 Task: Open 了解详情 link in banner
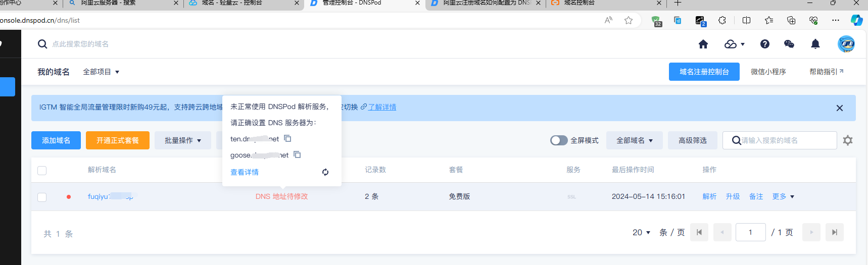pos(382,107)
